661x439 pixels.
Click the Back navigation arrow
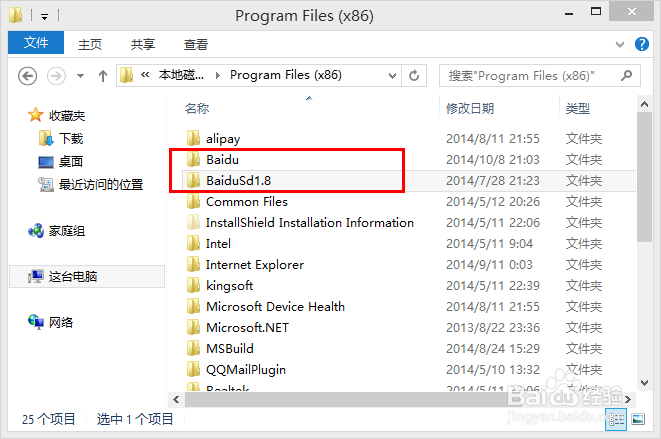tap(28, 75)
